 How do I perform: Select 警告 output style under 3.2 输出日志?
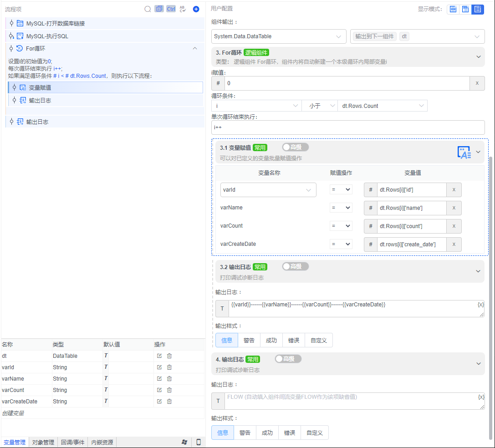249,340
